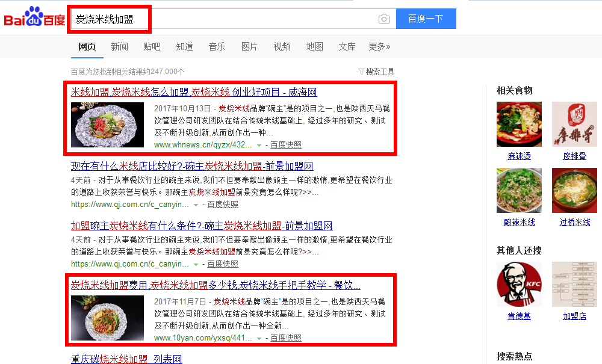
Task: Click the camera image search icon
Action: 384,19
